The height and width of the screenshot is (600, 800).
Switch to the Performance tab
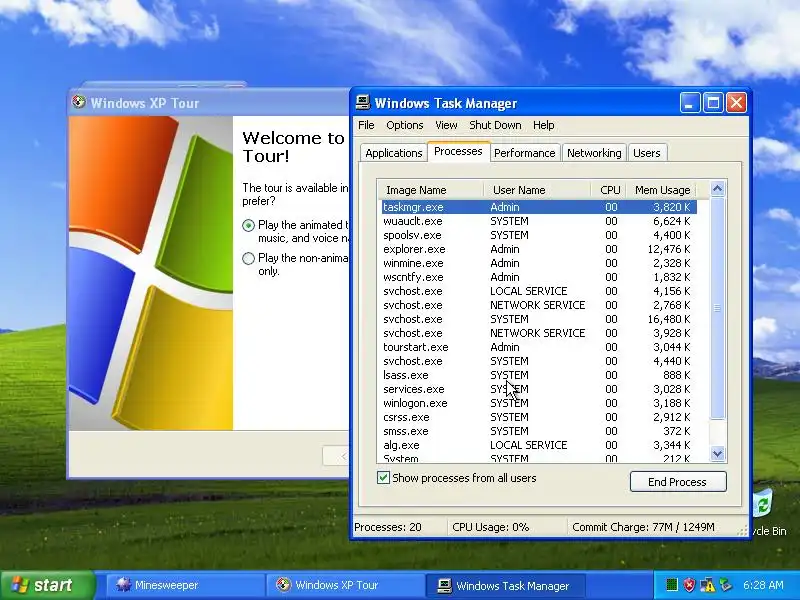point(524,153)
